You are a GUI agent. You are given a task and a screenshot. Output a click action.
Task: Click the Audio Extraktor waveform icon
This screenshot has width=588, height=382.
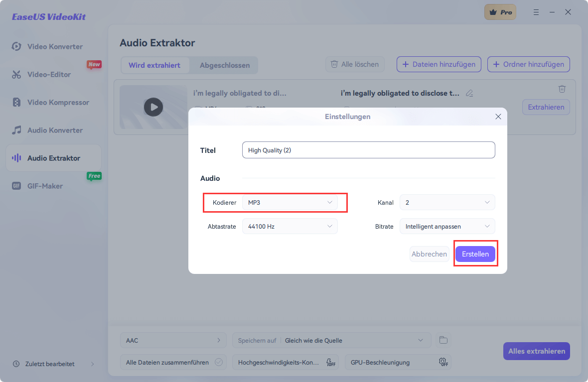(x=16, y=158)
